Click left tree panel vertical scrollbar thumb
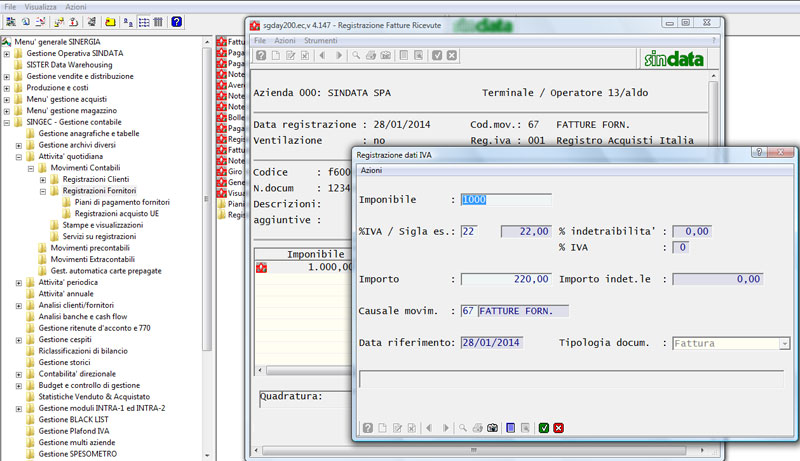Viewport: 800px width, 461px height. tap(207, 199)
